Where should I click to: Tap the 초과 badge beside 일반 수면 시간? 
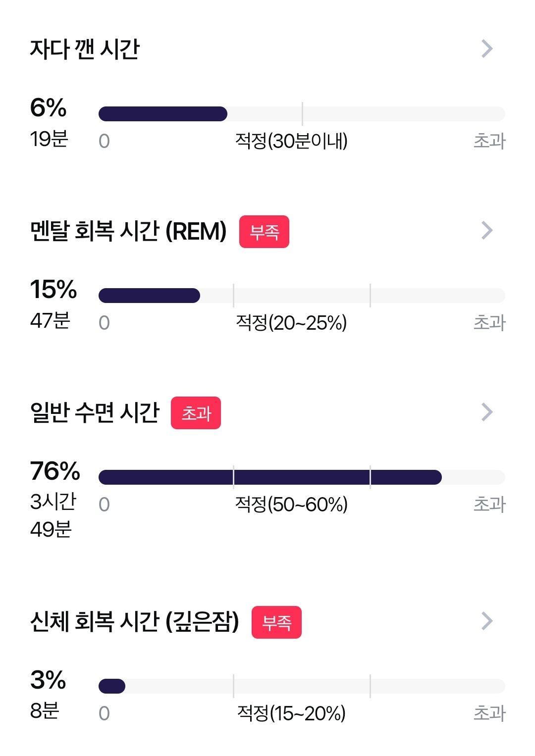coord(196,413)
